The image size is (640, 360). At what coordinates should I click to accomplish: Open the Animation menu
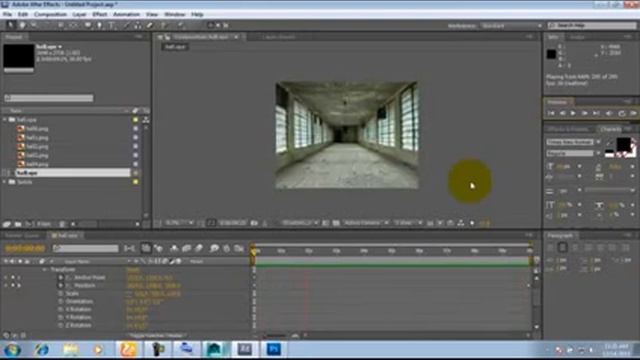126,14
